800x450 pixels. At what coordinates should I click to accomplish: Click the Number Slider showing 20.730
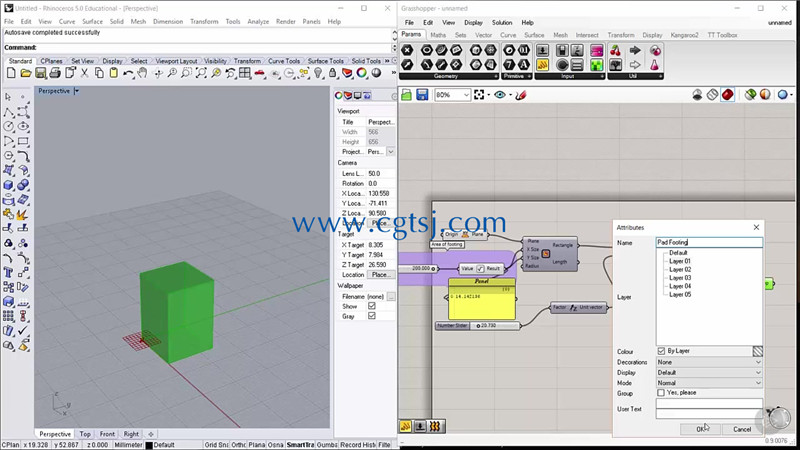click(x=478, y=326)
